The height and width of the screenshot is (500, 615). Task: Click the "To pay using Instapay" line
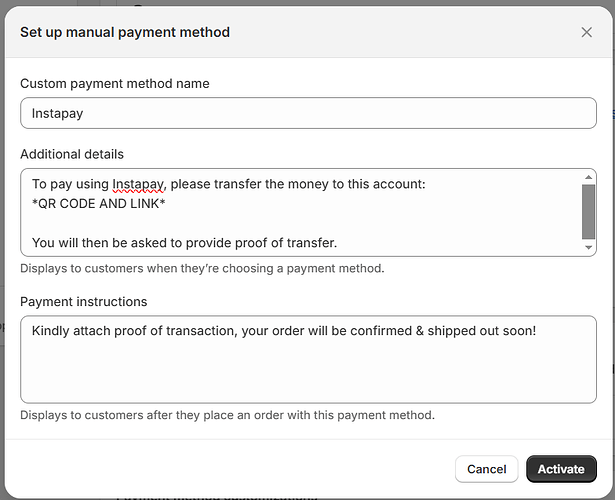(x=228, y=184)
